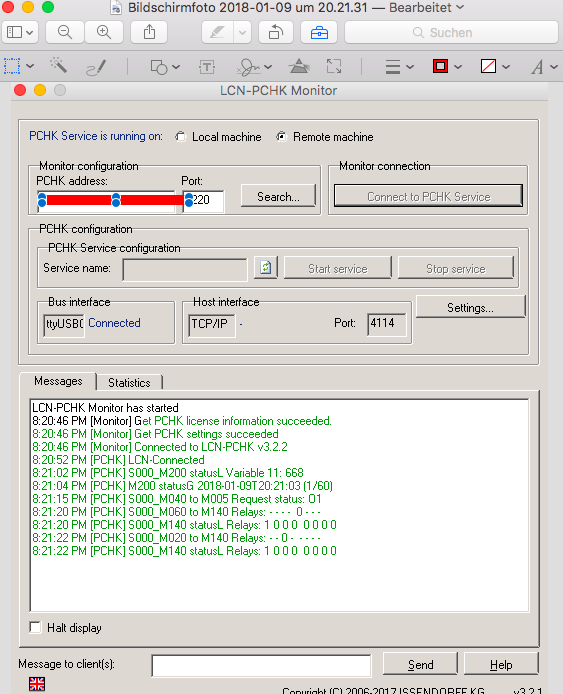Open the highlight options dropdown arrow
This screenshot has width=563, height=694.
tap(242, 32)
